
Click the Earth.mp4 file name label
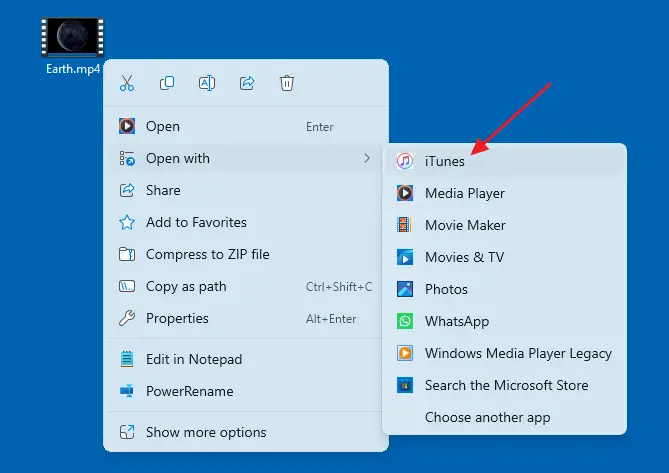coord(73,69)
